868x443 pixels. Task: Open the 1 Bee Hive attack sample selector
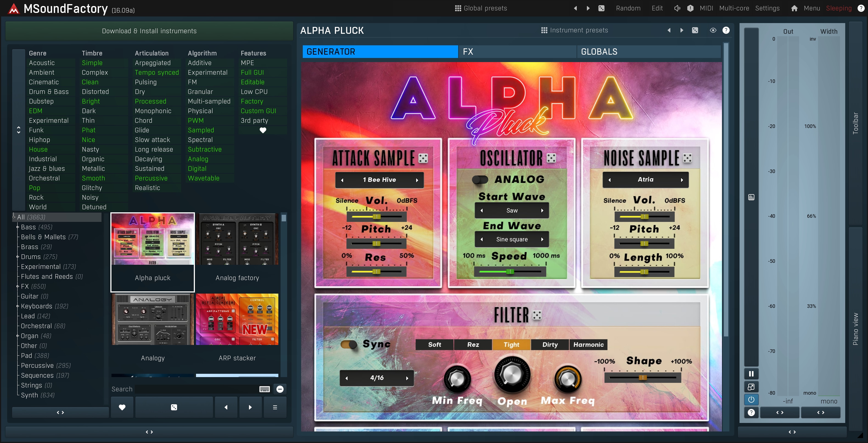(379, 180)
